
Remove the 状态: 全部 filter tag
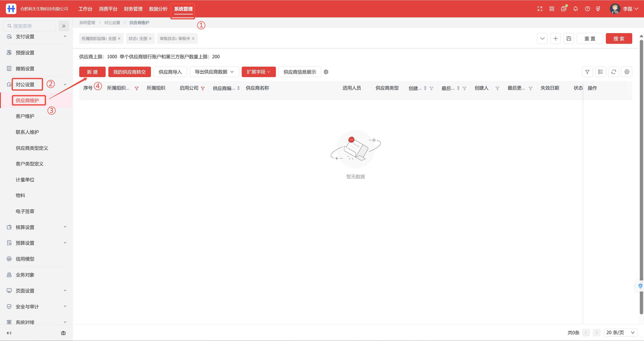click(150, 39)
